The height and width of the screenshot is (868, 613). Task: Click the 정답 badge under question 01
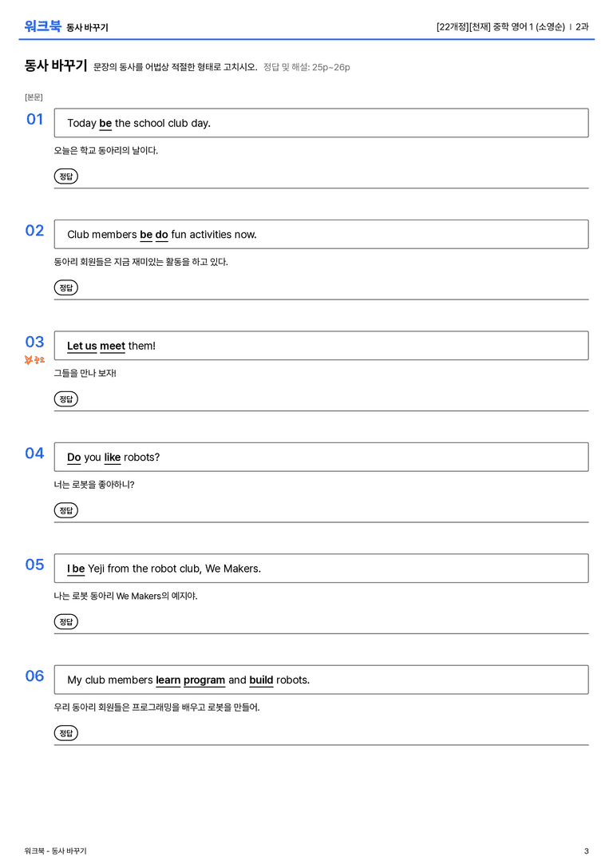coord(65,176)
